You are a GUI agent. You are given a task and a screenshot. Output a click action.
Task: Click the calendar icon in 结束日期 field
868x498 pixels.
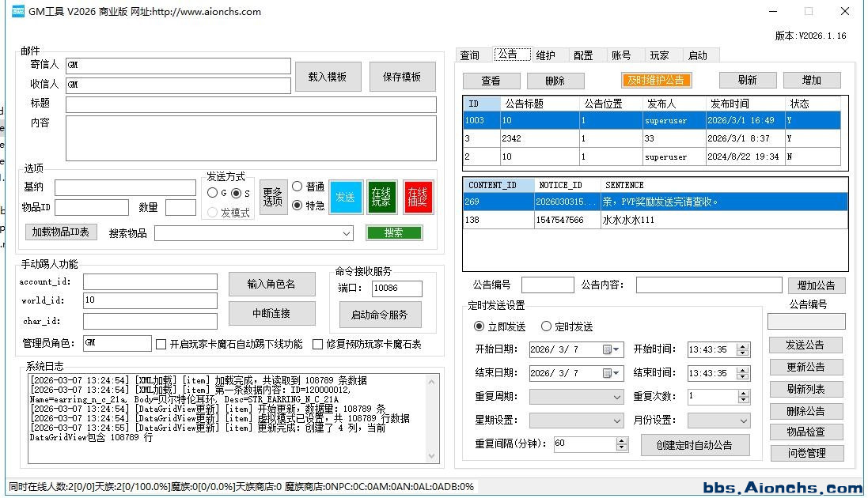click(x=608, y=373)
